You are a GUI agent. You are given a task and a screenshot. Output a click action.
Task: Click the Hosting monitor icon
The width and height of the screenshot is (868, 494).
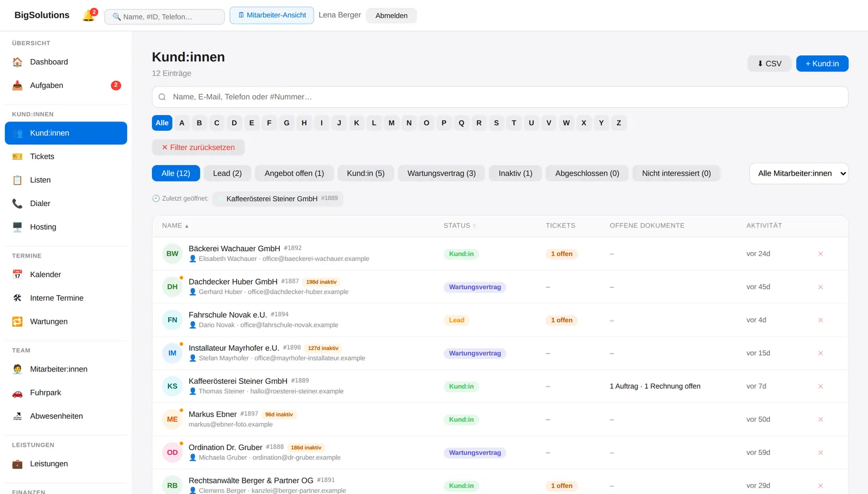(x=17, y=227)
